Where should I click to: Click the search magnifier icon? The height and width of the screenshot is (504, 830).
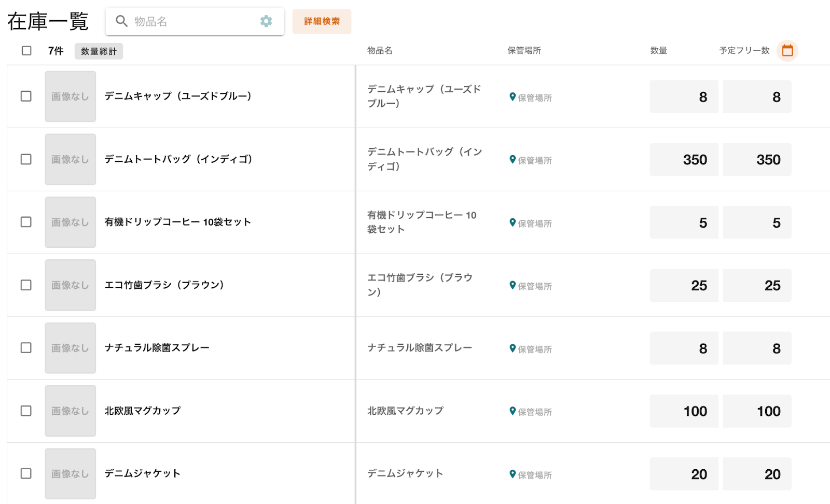coord(121,21)
